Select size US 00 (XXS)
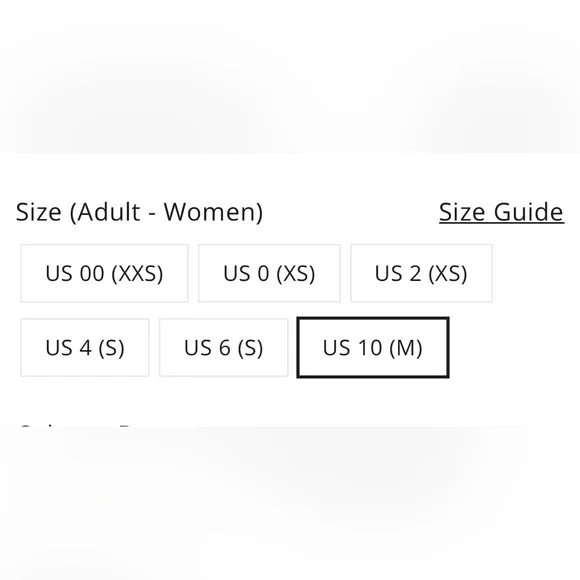 [104, 273]
